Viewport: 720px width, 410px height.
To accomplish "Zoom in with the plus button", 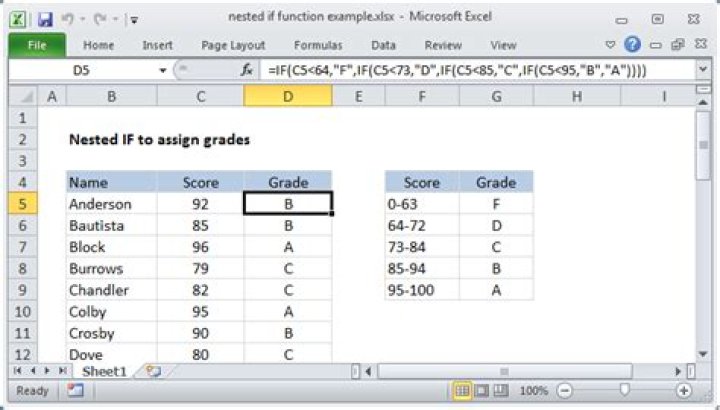I will click(x=684, y=391).
